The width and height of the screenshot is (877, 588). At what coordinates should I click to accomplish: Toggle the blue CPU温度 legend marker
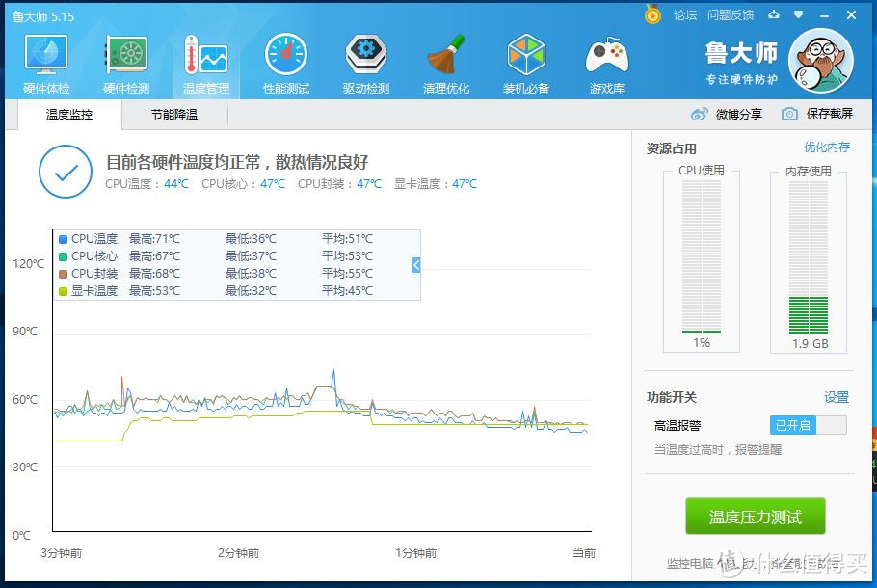coord(64,239)
